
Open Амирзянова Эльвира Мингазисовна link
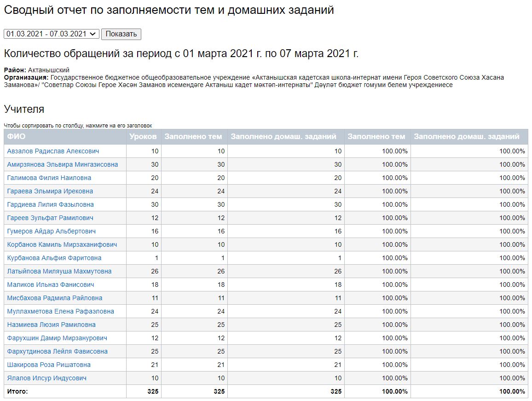coord(63,164)
